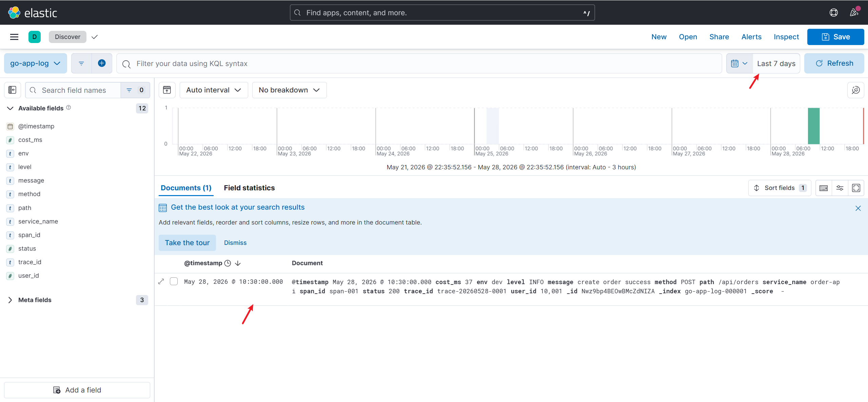The width and height of the screenshot is (868, 402).
Task: Open the No breakdown dropdown
Action: pyautogui.click(x=290, y=90)
